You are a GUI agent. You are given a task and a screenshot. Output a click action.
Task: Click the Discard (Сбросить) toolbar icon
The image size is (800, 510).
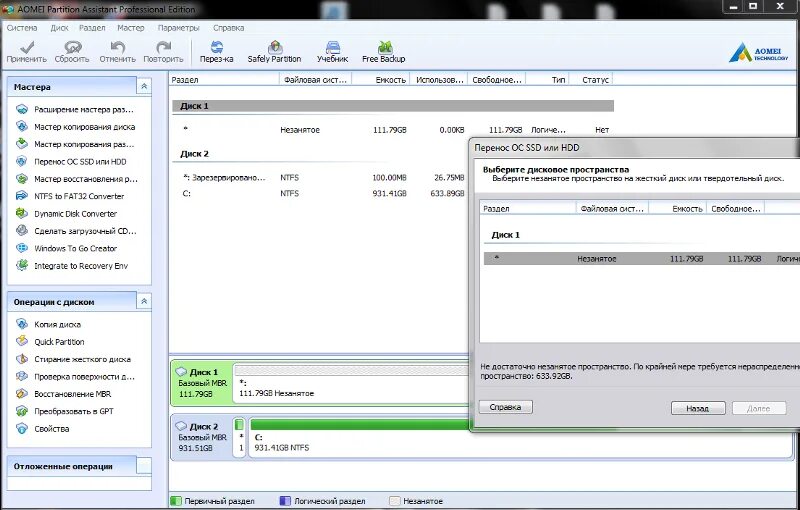(72, 47)
